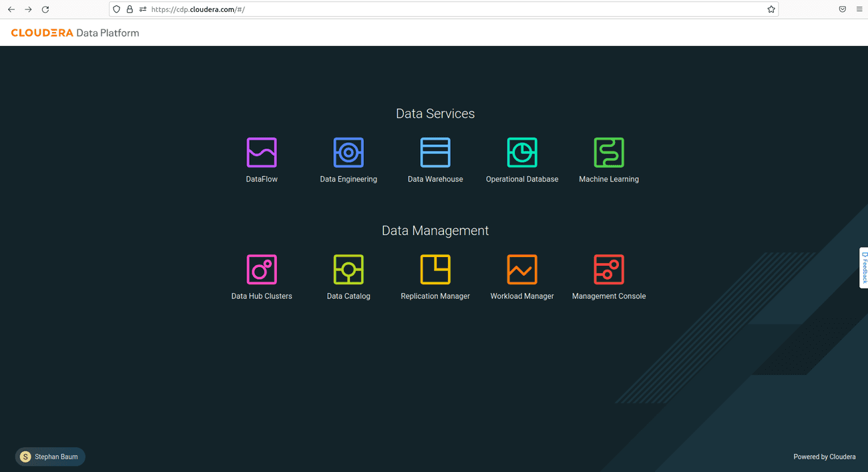Bookmark this page with the star icon

tap(771, 9)
